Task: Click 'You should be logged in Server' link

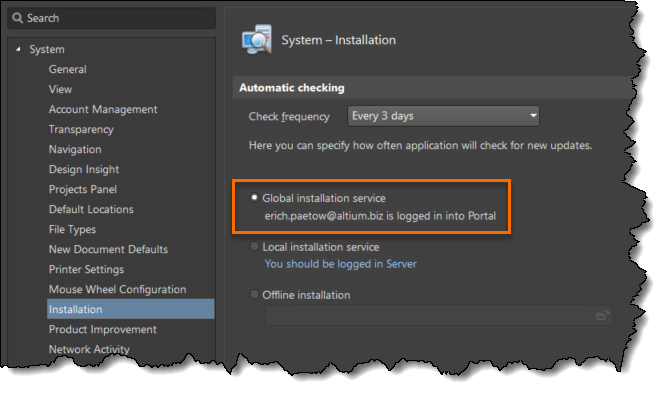Action: coord(341,264)
